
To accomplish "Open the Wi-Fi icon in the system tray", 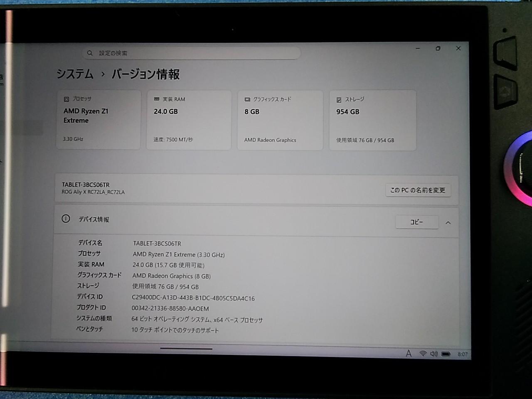I will 423,354.
